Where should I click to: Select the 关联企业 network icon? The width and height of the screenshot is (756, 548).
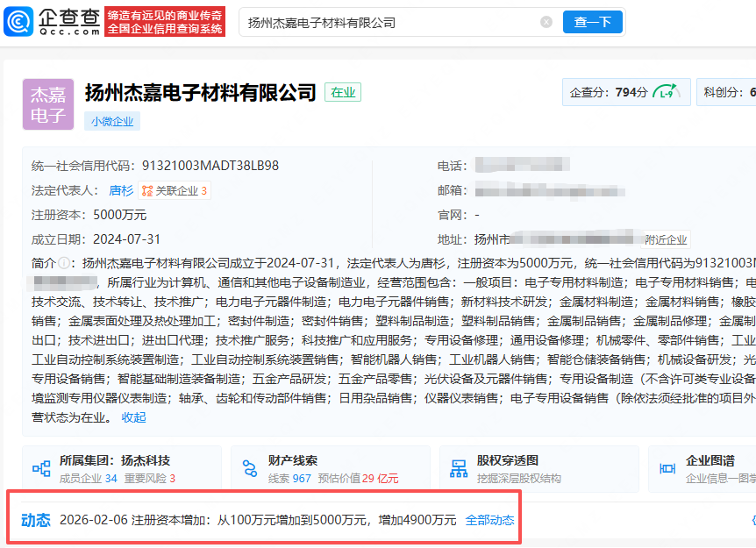(147, 191)
